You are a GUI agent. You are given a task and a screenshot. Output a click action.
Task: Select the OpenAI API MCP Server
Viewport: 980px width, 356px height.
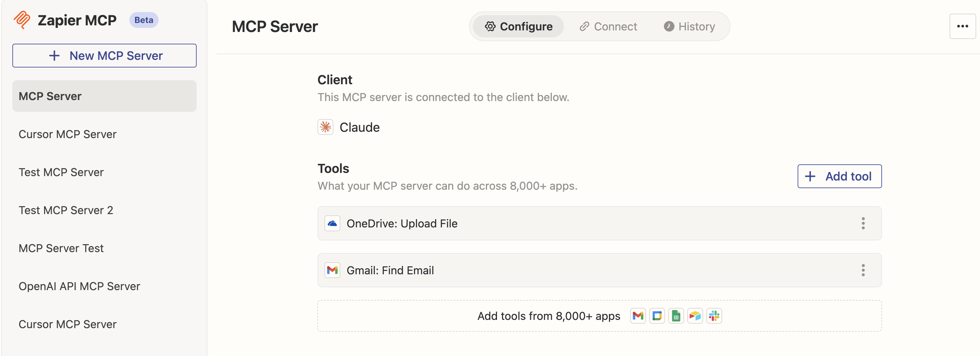79,286
